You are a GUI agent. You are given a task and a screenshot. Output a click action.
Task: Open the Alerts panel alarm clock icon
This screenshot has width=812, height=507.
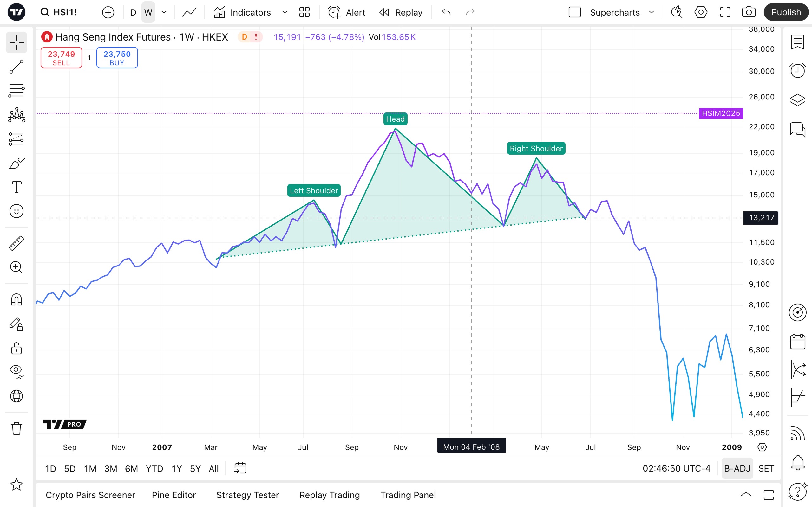coord(797,70)
